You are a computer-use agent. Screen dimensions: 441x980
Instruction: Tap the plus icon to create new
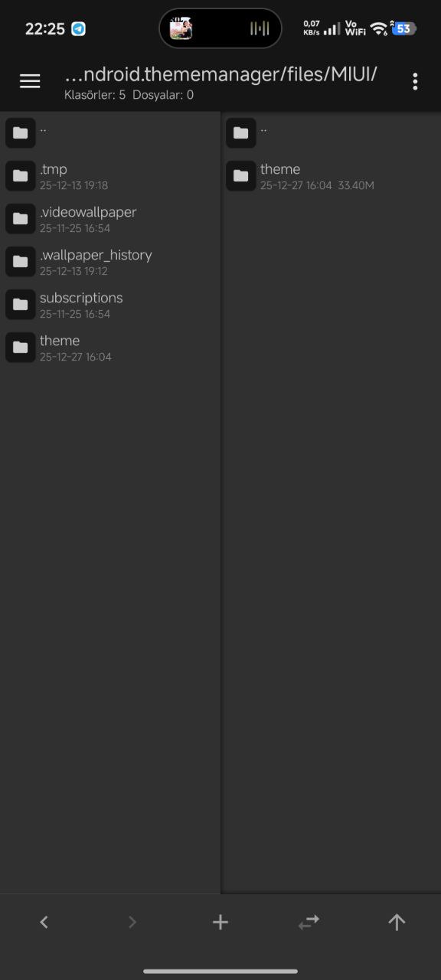pyautogui.click(x=220, y=923)
